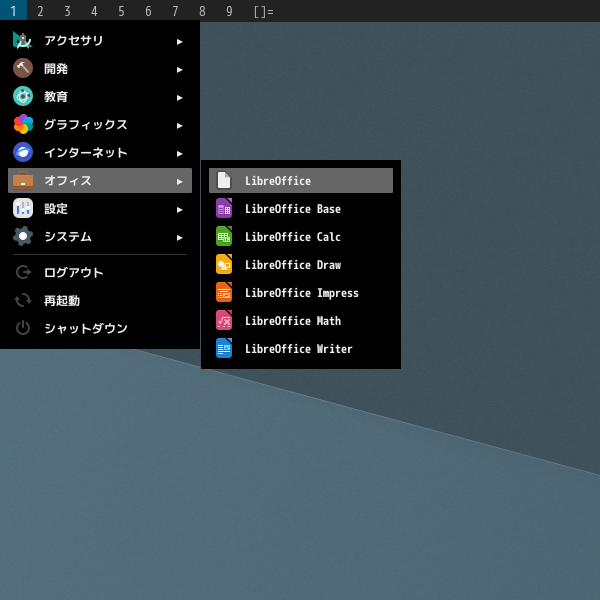This screenshot has height=600, width=600.
Task: Switch to workspace tag 9
Action: [229, 11]
